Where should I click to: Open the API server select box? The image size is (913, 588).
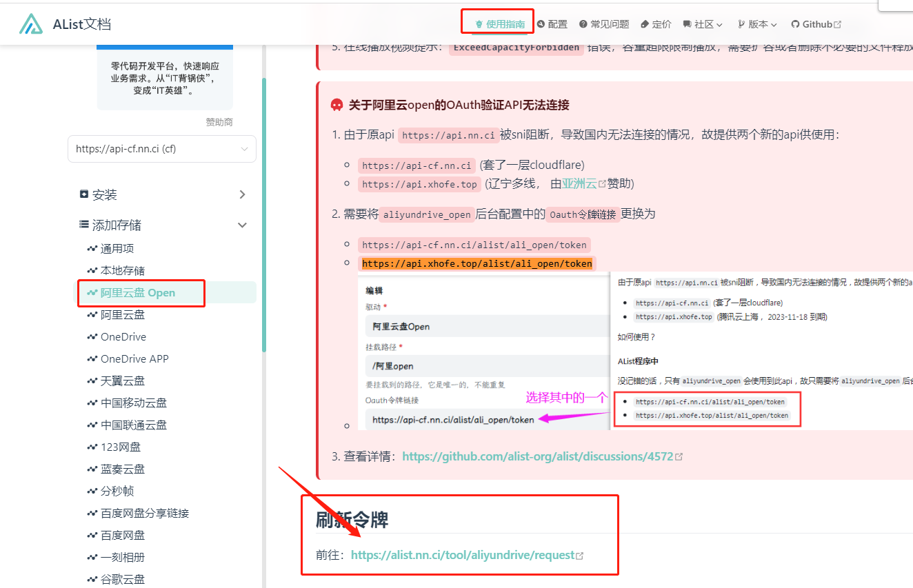(x=161, y=149)
